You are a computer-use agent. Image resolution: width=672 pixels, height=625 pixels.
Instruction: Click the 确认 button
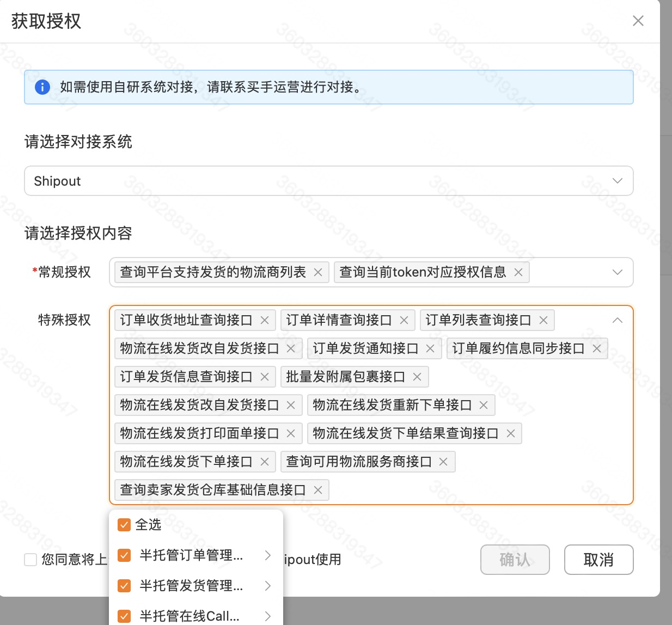(515, 560)
